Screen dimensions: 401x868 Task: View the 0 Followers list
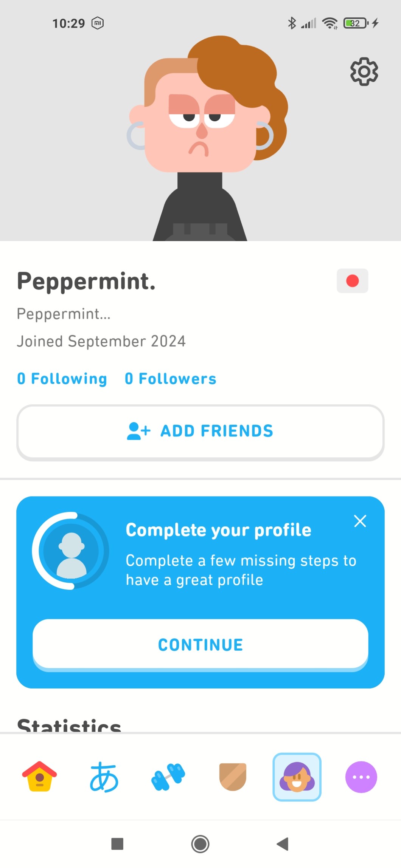point(170,379)
